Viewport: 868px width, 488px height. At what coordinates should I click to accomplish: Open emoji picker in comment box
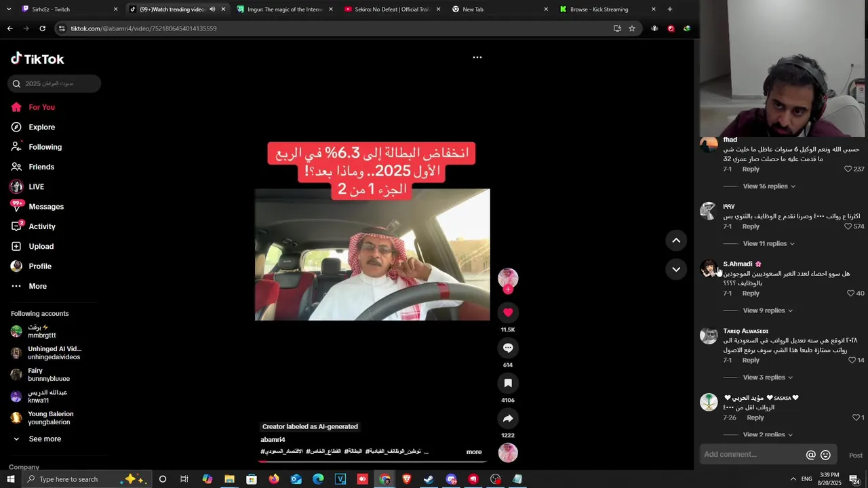coord(825,455)
